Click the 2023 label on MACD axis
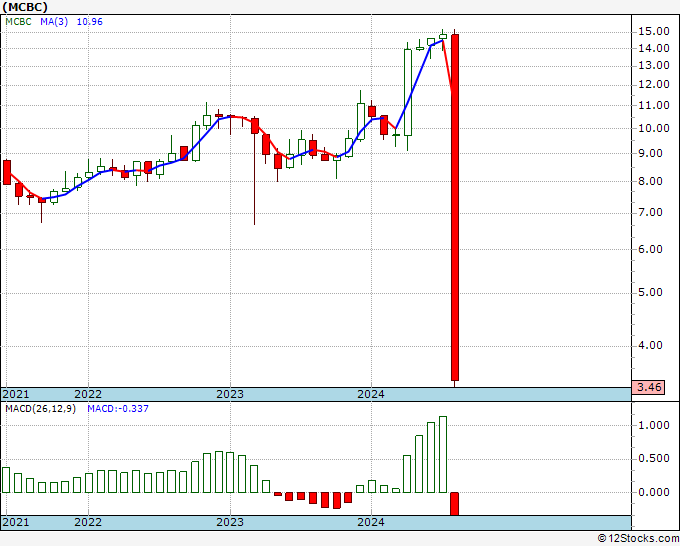680x546 pixels. (230, 522)
